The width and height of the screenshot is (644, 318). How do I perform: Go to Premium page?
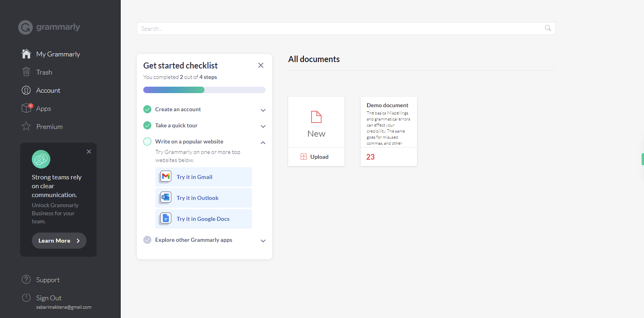[x=50, y=127]
